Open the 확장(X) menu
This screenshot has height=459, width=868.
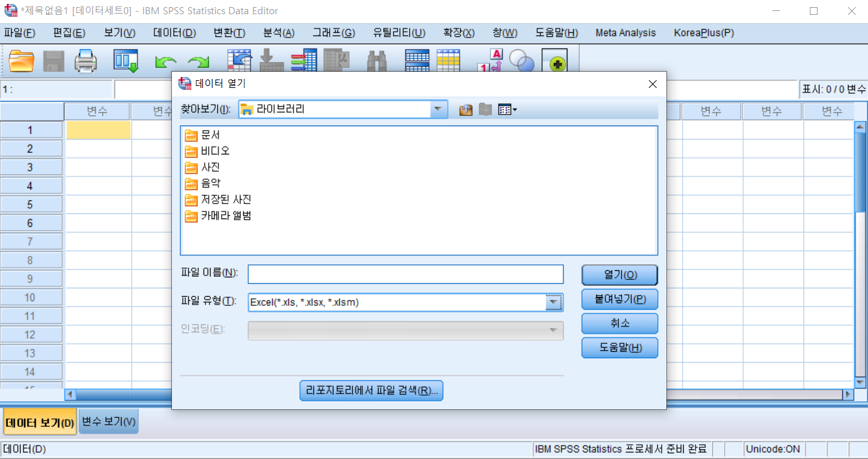(459, 33)
